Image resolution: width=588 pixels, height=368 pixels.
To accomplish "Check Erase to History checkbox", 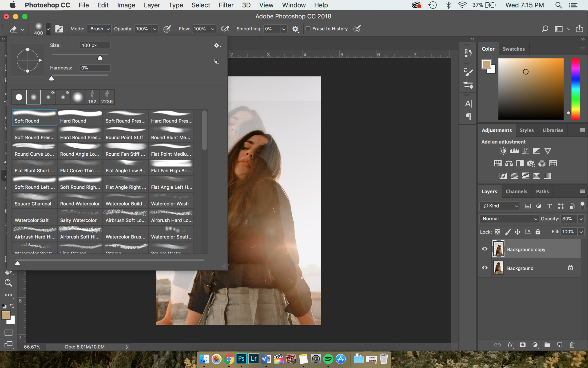I will (x=308, y=29).
